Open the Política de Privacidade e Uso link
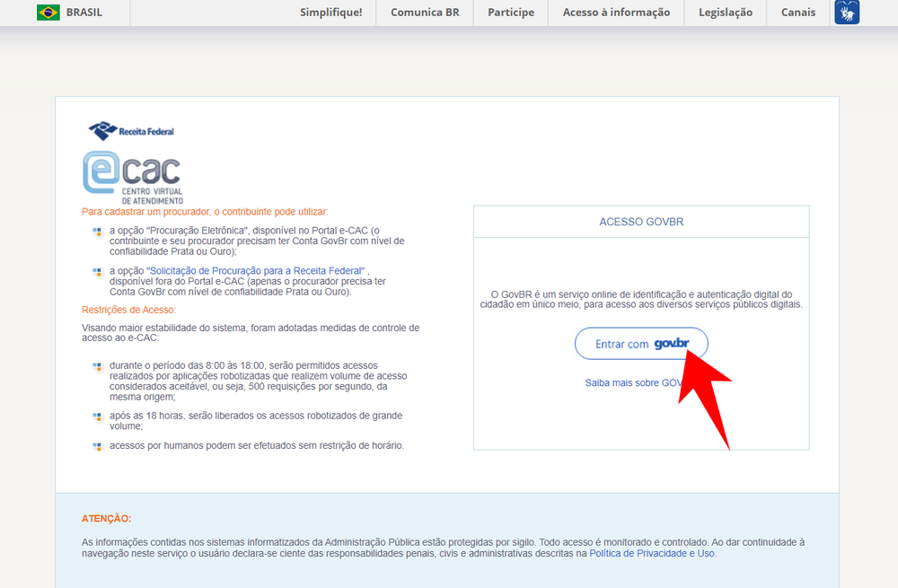This screenshot has height=588, width=898. point(652,553)
